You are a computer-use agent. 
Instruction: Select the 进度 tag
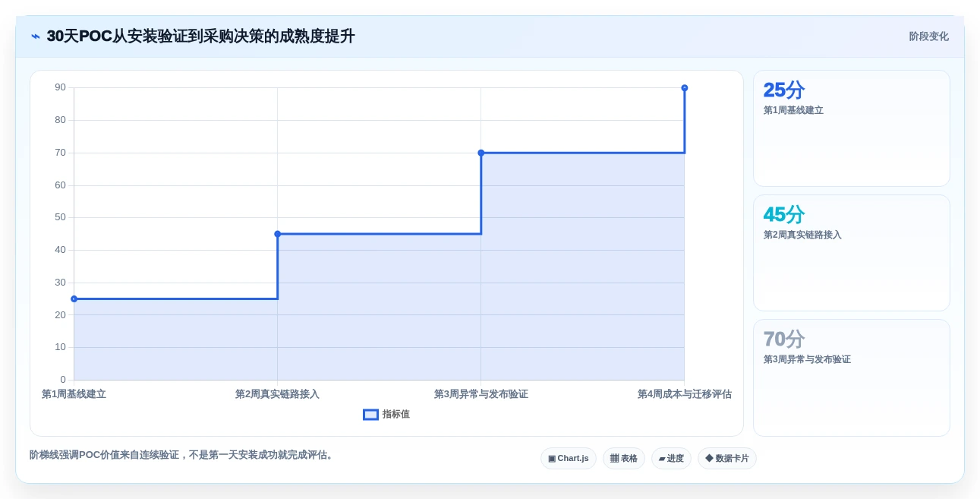[671, 458]
